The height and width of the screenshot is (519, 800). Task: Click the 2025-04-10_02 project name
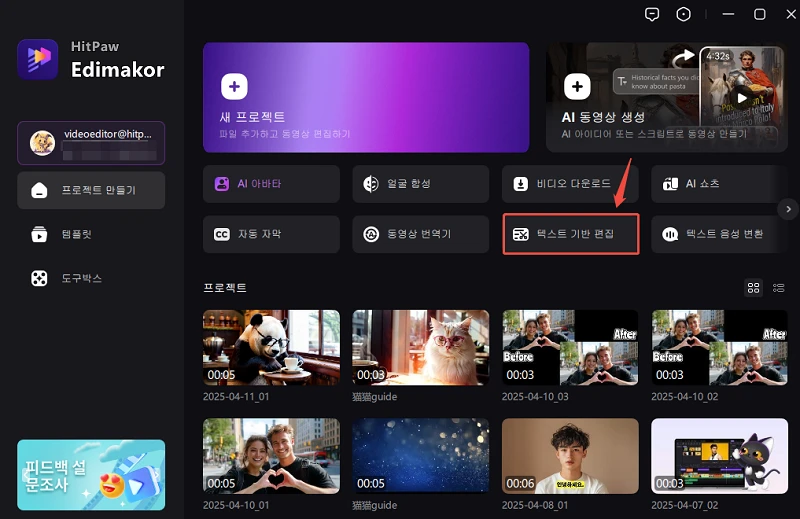(x=685, y=397)
